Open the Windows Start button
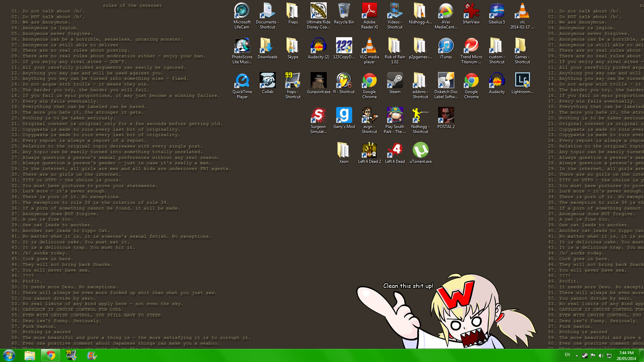 pyautogui.click(x=9, y=355)
